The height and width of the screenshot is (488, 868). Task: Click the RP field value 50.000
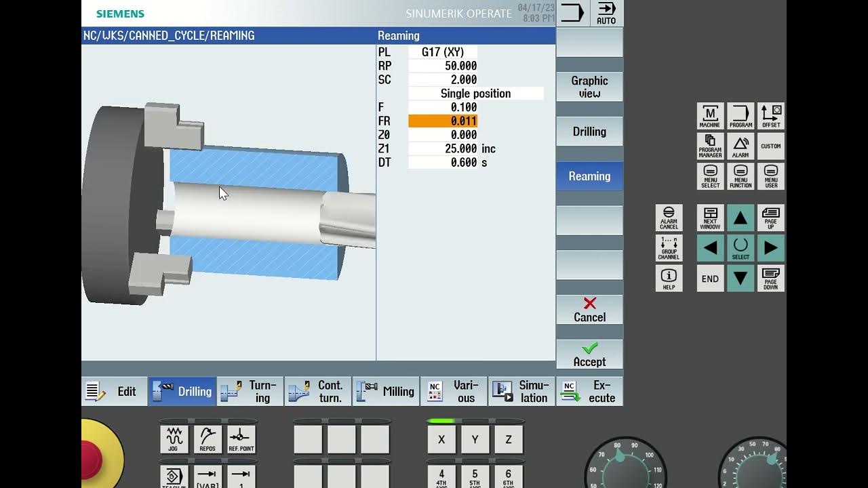pyautogui.click(x=443, y=66)
